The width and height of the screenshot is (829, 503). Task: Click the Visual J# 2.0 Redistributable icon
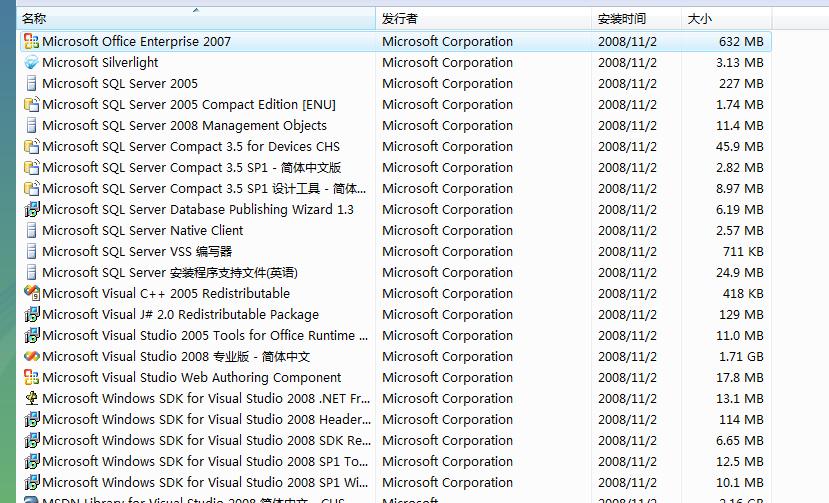(31, 315)
